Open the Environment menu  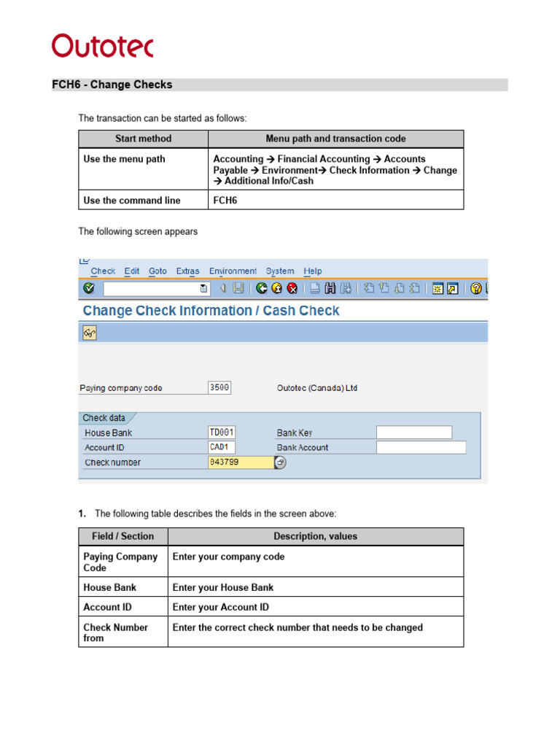(233, 271)
